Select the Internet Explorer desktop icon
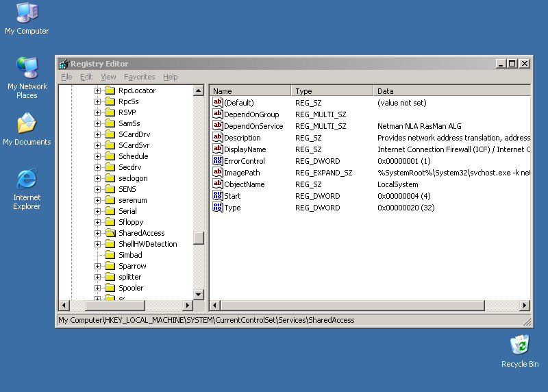The height and width of the screenshot is (392, 548). [x=27, y=189]
